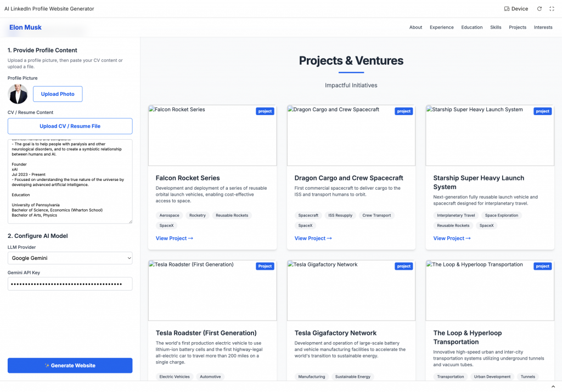Click the Aerospace tag
562x392 pixels.
pyautogui.click(x=169, y=215)
